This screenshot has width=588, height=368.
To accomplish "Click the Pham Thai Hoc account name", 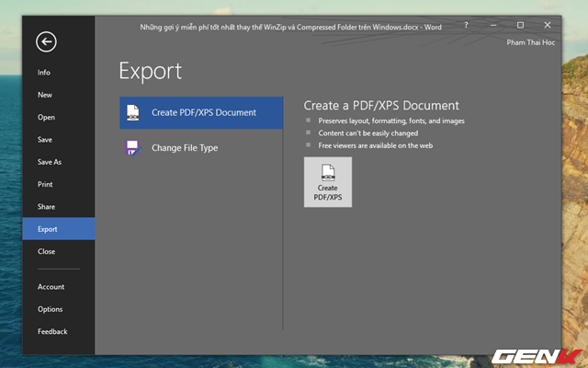I will click(x=530, y=42).
